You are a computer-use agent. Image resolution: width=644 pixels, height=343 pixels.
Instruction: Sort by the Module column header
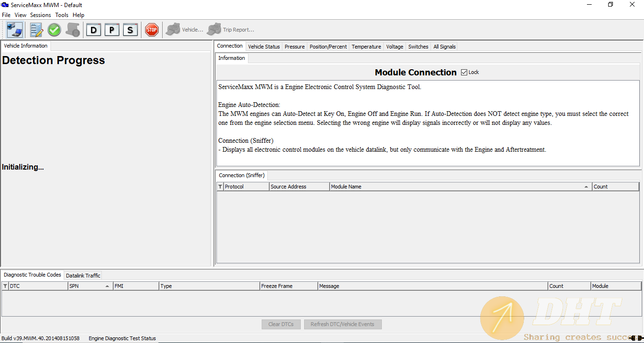pyautogui.click(x=616, y=286)
